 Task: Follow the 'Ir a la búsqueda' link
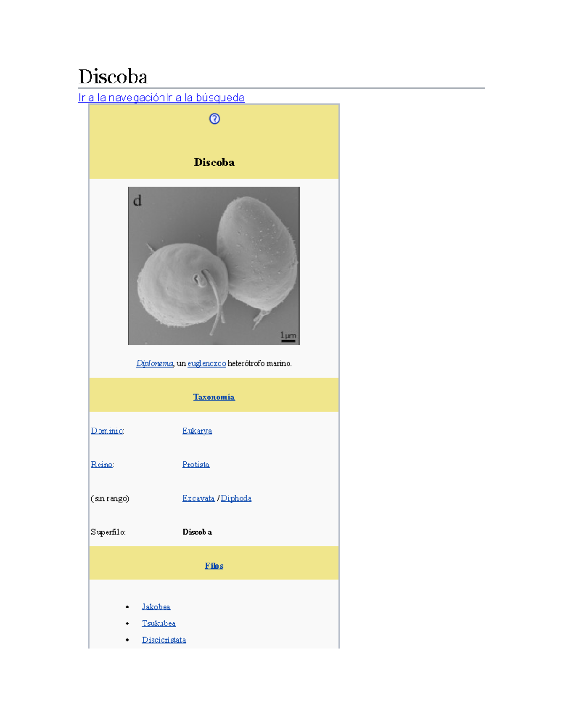205,98
